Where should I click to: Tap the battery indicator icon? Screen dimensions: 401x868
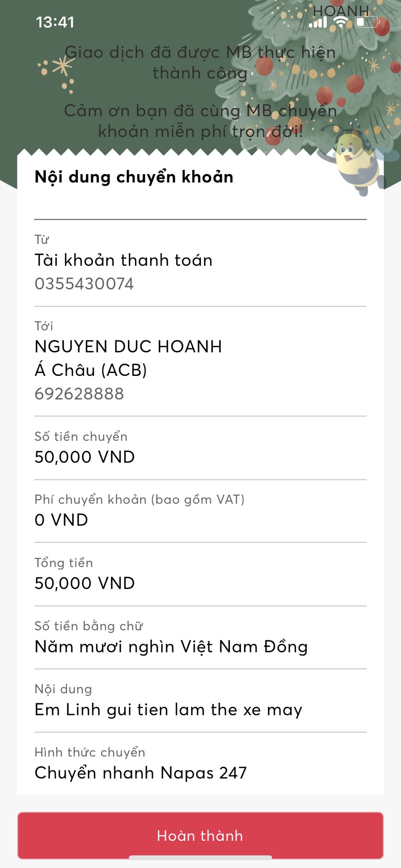(366, 22)
